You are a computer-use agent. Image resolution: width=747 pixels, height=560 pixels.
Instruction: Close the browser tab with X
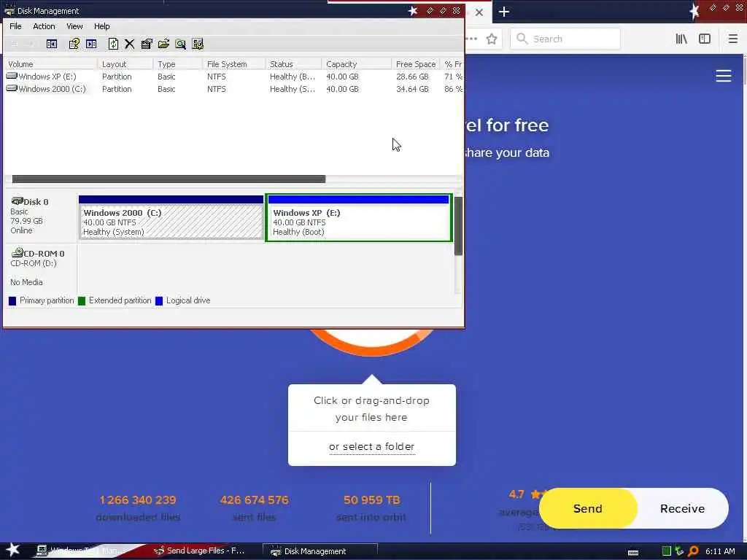(x=479, y=12)
